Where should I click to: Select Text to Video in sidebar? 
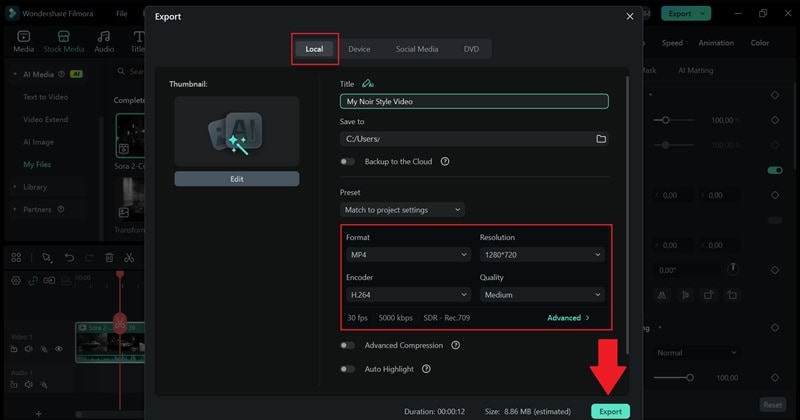45,96
